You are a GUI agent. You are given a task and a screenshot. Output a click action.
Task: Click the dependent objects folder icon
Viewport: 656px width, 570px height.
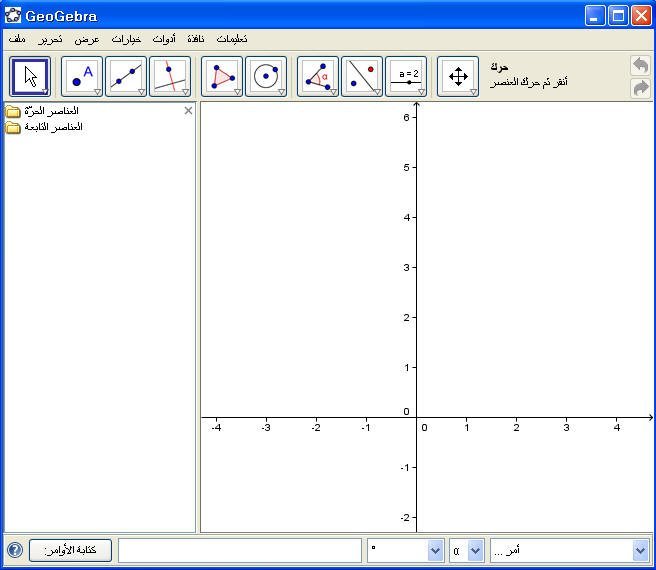(x=13, y=127)
